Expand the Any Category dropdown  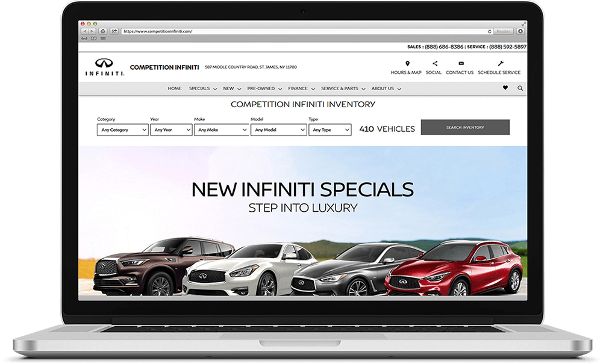[123, 130]
